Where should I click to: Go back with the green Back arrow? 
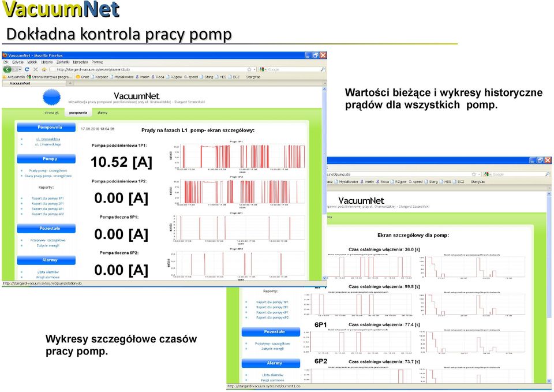tap(8, 69)
